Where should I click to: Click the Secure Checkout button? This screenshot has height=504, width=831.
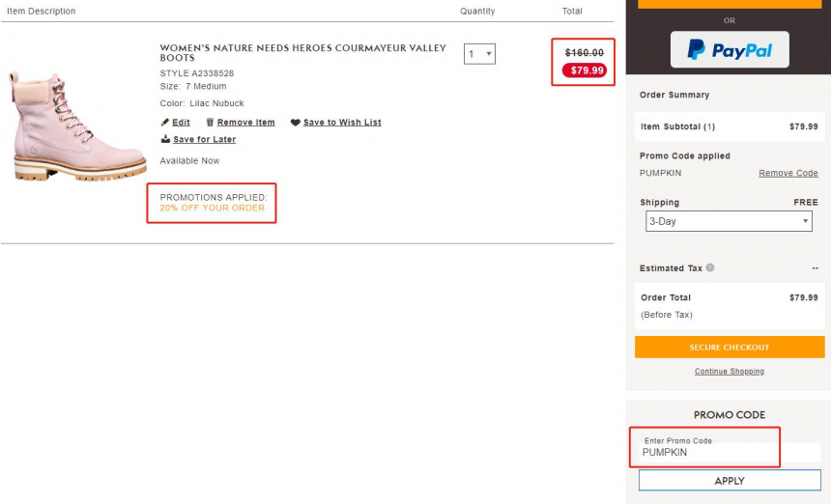[730, 348]
